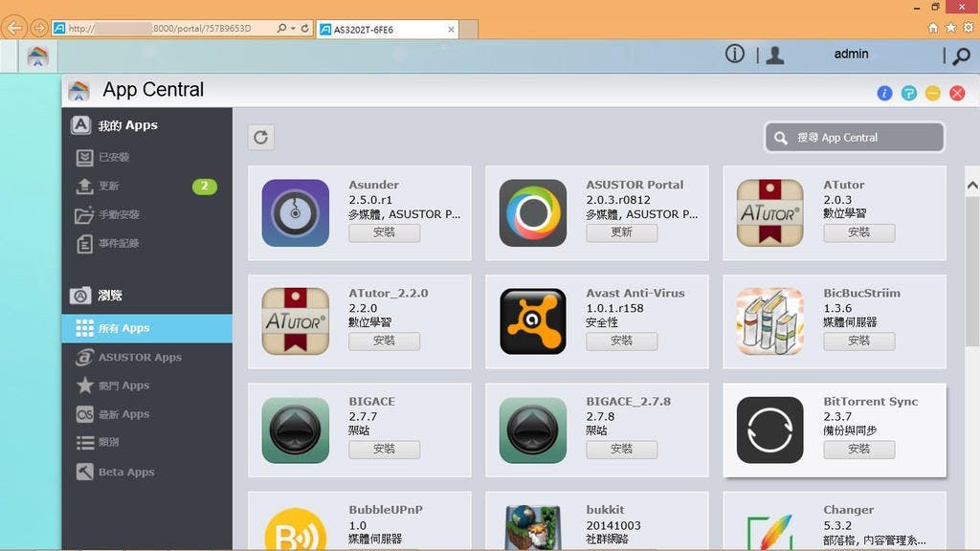Click the 瀏覽 sidebar heading
This screenshot has height=551, width=980.
tap(110, 295)
